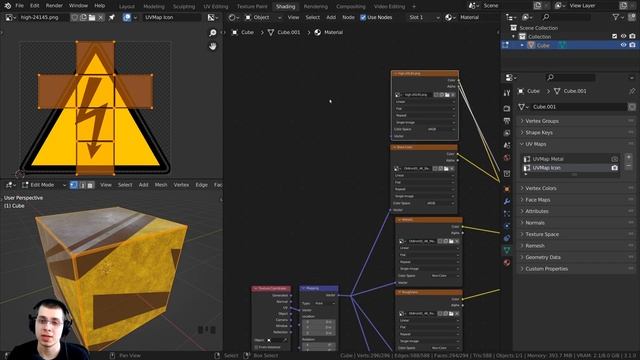Image resolution: width=640 pixels, height=360 pixels.
Task: Select the pan hand gizmo in image editor
Action: click(212, 46)
